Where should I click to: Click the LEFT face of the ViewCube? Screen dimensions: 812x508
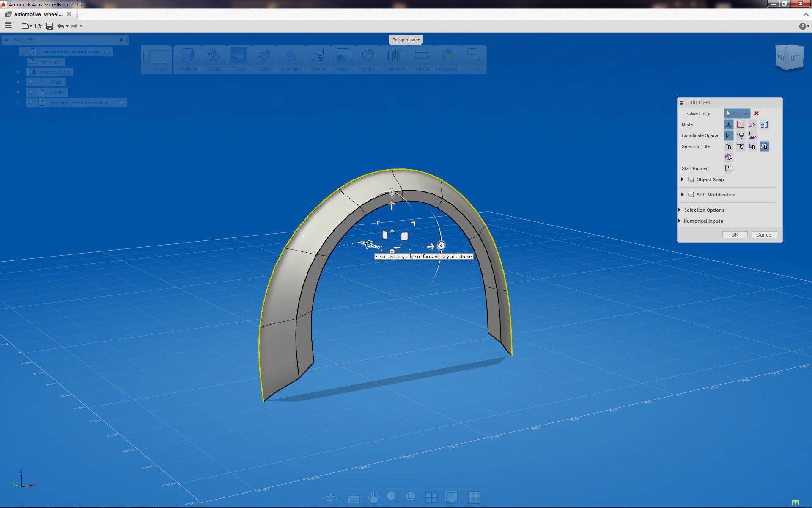[x=795, y=58]
